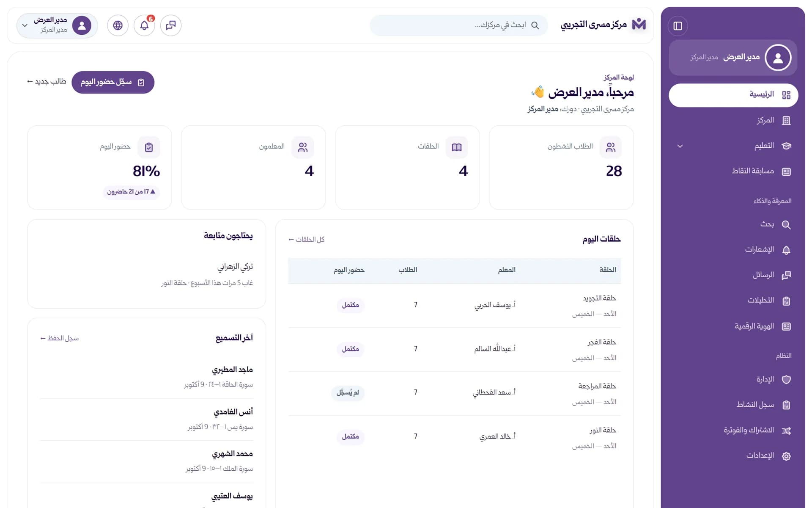Open سجل النشاط in the sidebar
This screenshot has height=508, width=812.
(x=733, y=405)
